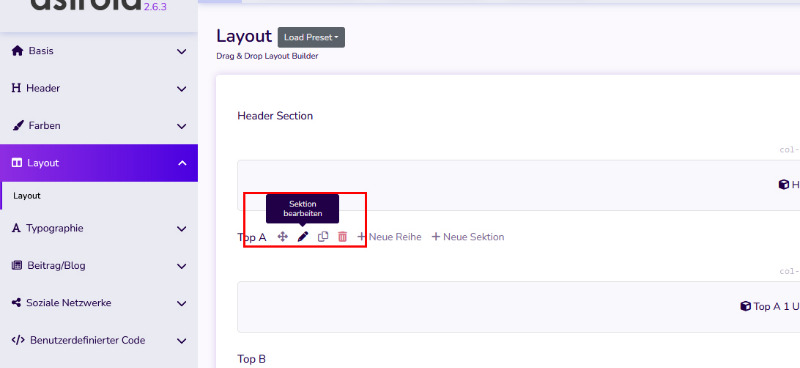Image resolution: width=800 pixels, height=368 pixels.
Task: Click the cube icon beside Top A 1
Action: coord(745,306)
